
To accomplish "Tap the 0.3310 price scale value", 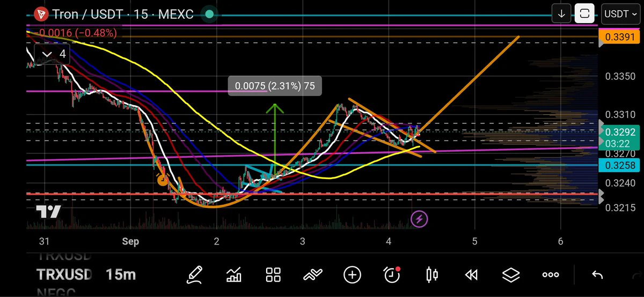I will click(x=620, y=114).
